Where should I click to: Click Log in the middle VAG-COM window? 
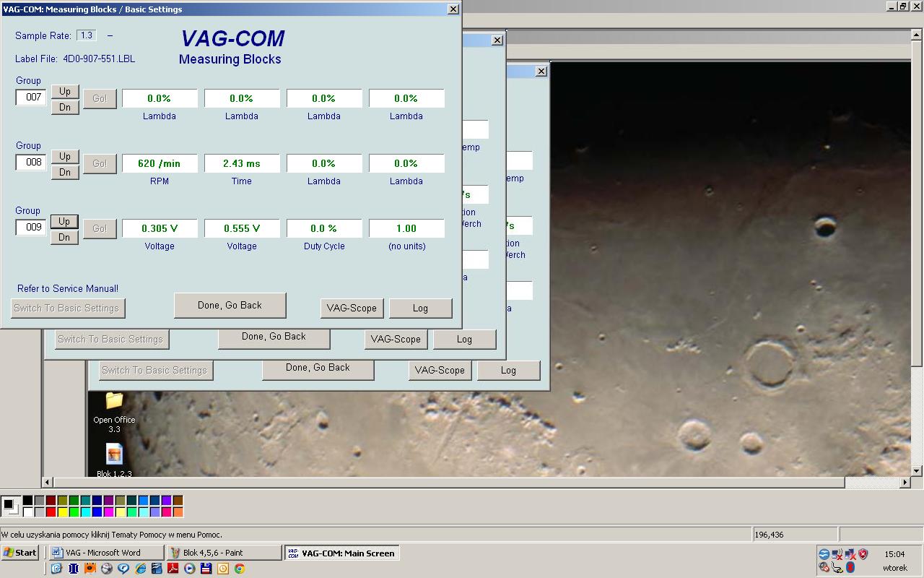tap(464, 340)
